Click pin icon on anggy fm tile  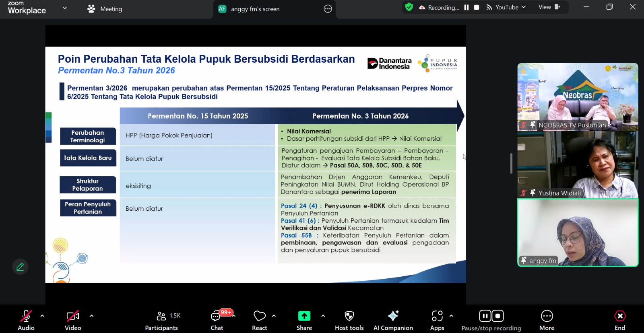click(x=524, y=261)
